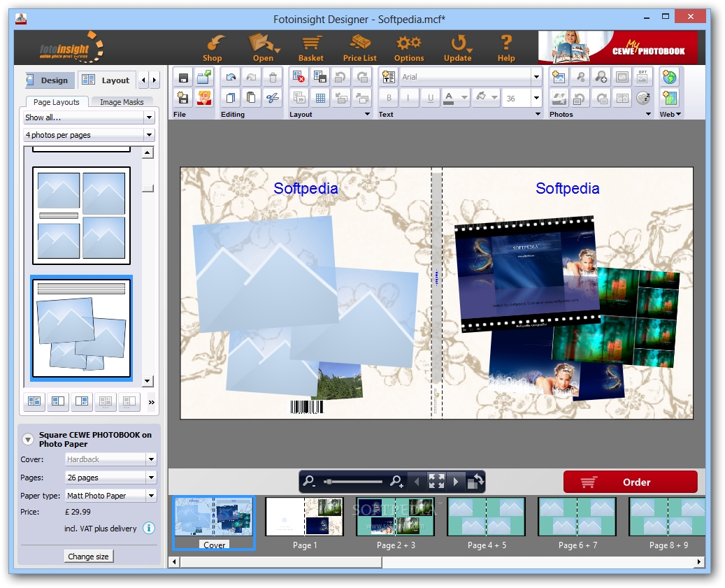Select the first layout filter icon below thumbnails
Image resolution: width=725 pixels, height=588 pixels.
[x=34, y=401]
